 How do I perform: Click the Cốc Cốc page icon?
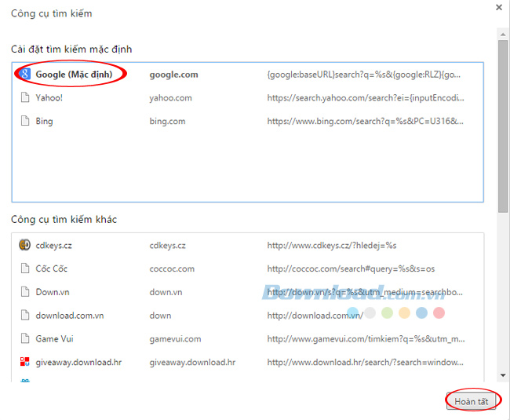[x=25, y=268]
